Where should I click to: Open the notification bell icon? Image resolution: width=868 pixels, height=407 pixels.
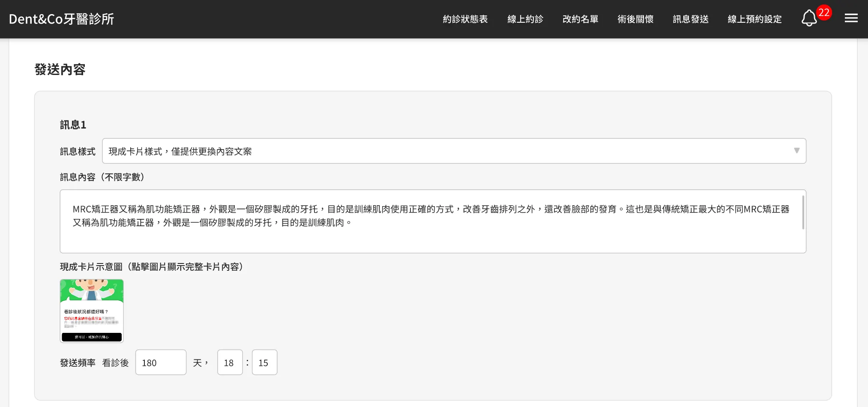pos(808,18)
